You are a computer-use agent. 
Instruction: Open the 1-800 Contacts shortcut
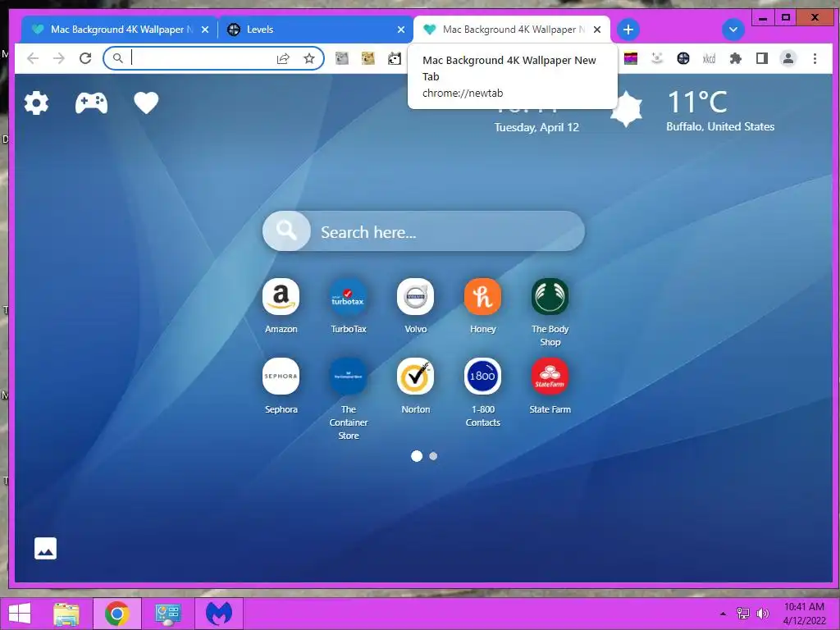click(x=482, y=376)
